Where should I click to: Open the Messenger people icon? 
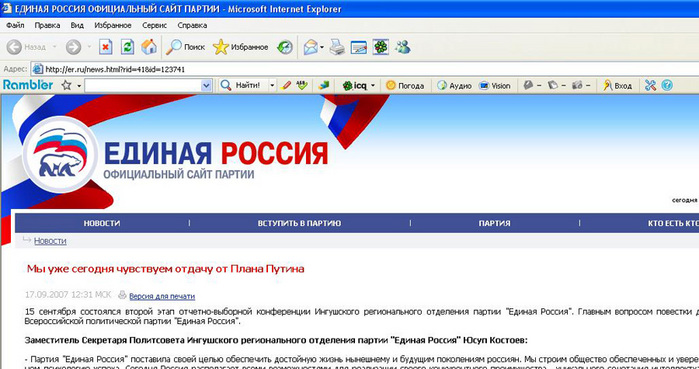tap(403, 47)
